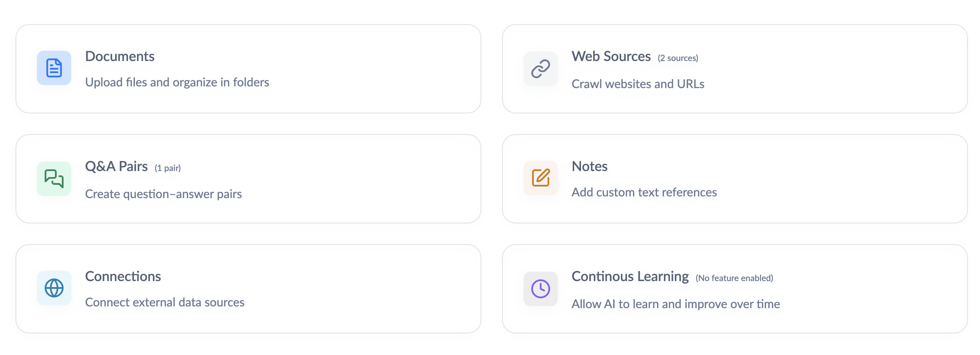Screen dimensions: 980x355
Task: Click the "(No feature enabled)" status label
Action: [x=734, y=278]
